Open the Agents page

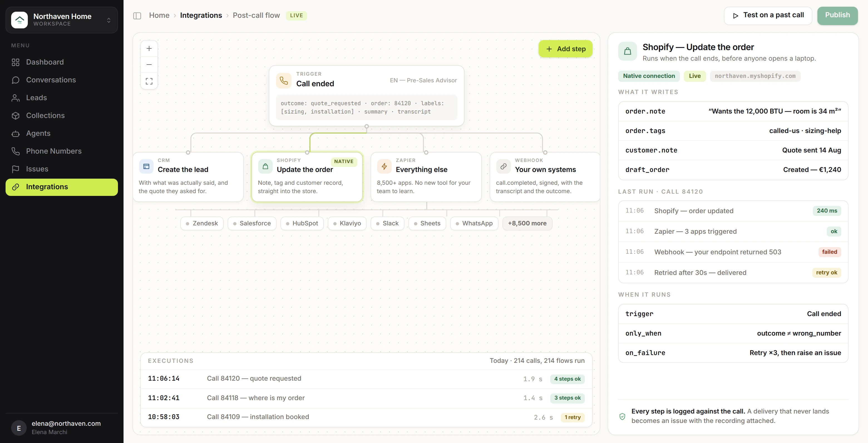point(62,134)
